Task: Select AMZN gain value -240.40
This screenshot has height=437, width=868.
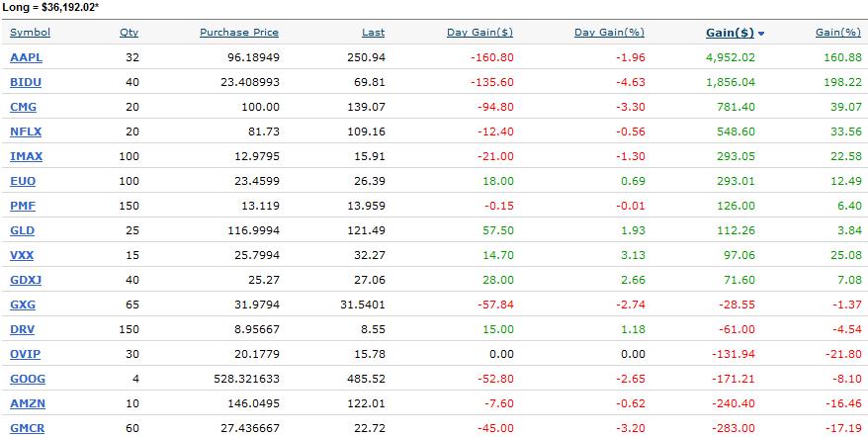Action: point(736,403)
